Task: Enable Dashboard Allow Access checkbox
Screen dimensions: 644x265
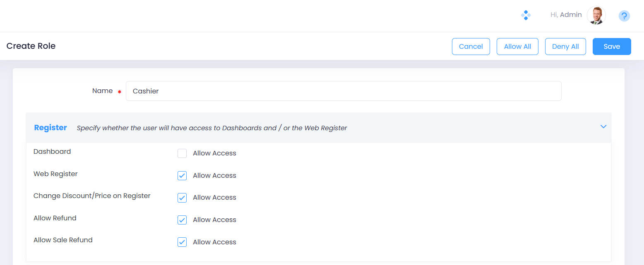Action: (182, 153)
